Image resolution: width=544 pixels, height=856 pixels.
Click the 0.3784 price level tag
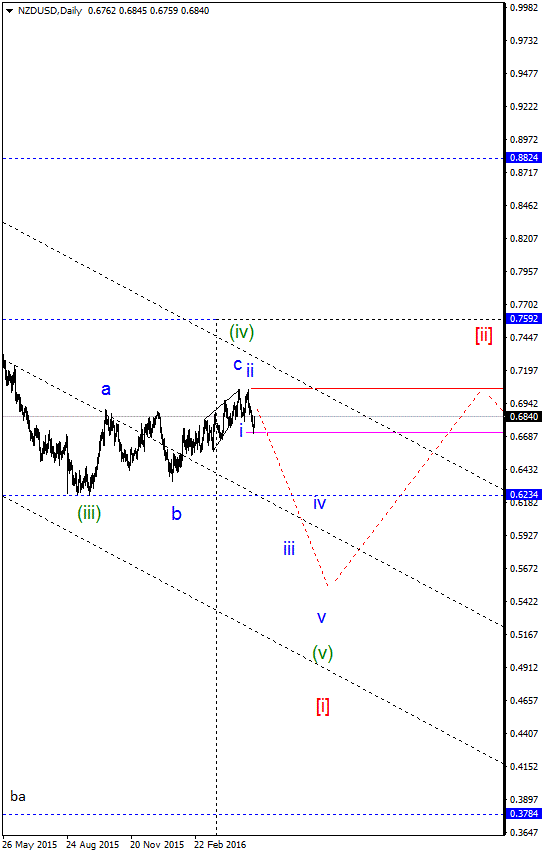click(524, 813)
